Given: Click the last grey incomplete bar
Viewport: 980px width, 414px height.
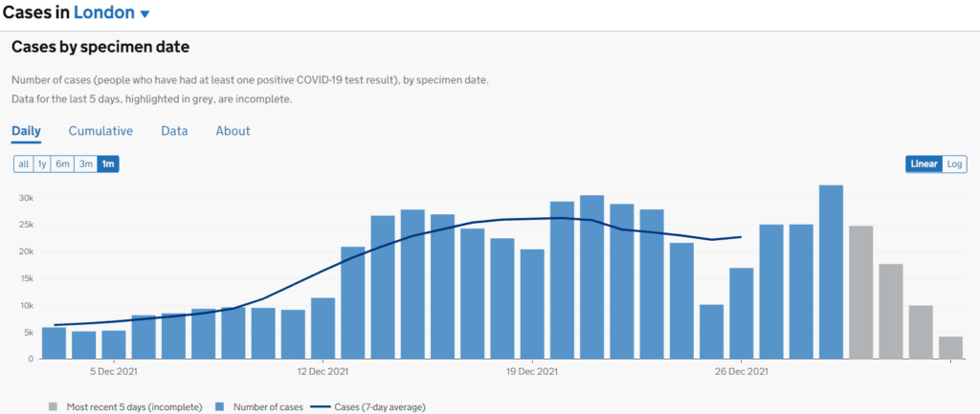Looking at the screenshot, I should coord(950,348).
